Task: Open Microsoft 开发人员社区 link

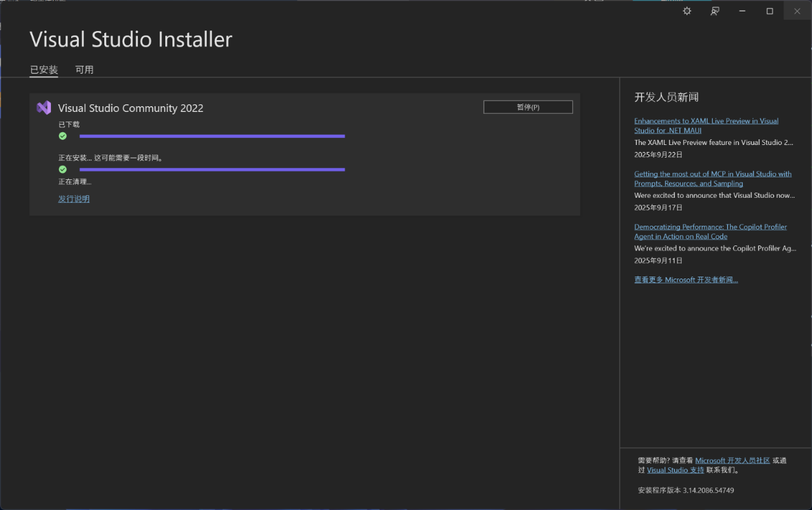Action: pyautogui.click(x=733, y=460)
